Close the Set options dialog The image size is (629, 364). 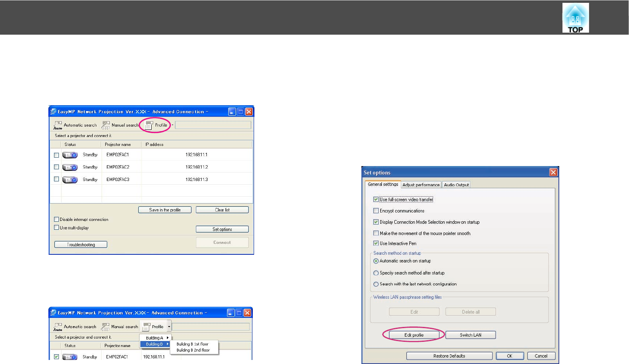[x=553, y=172]
